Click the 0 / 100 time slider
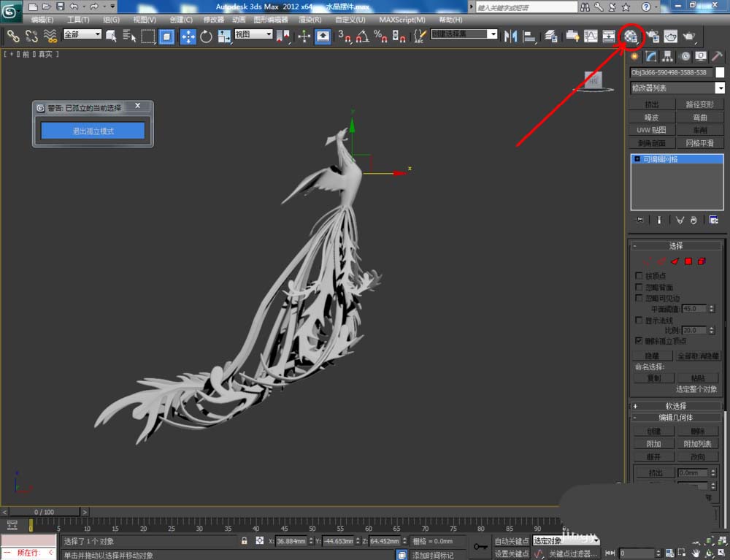 tap(45, 512)
